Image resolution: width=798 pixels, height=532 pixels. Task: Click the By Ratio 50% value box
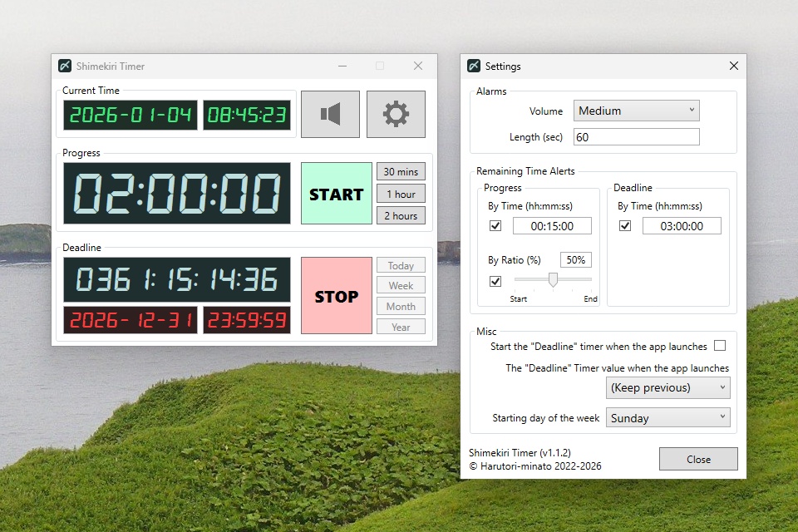pyautogui.click(x=575, y=259)
